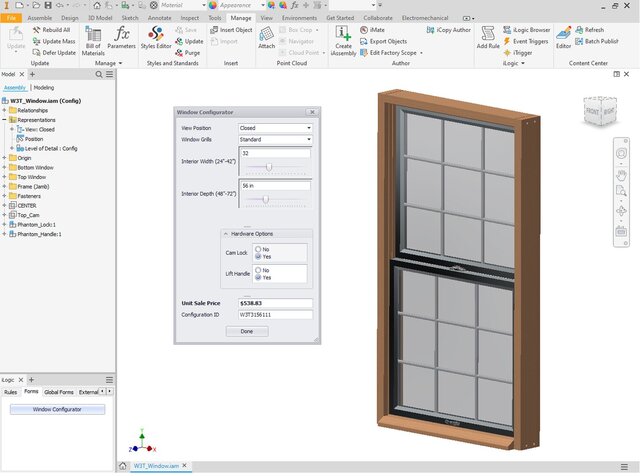The image size is (640, 476).
Task: Click the Interior Depth input field
Action: [275, 186]
